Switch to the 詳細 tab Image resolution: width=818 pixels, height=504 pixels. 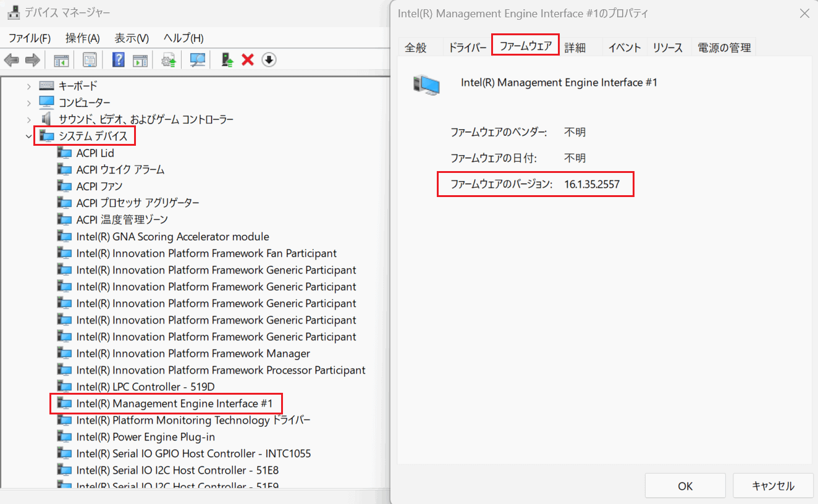tap(575, 48)
